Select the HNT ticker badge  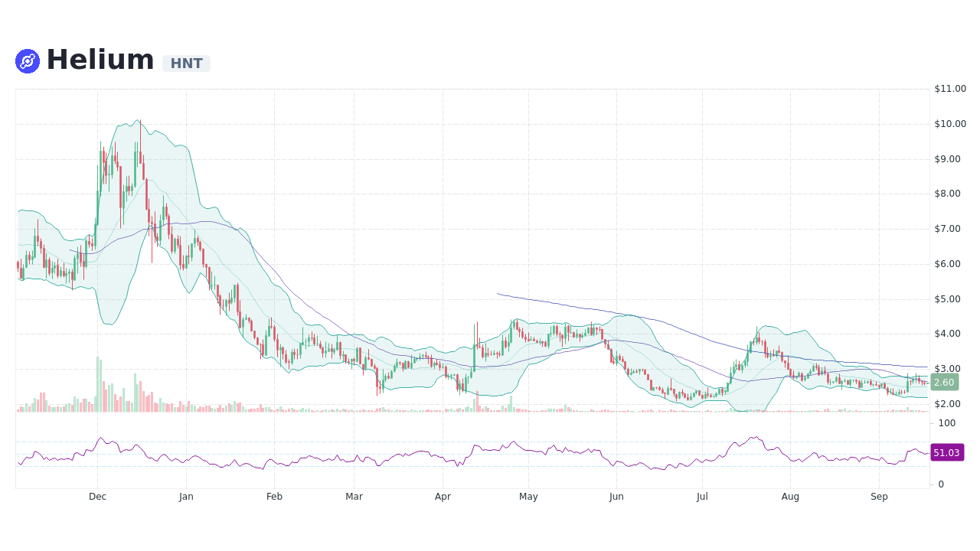pos(186,64)
